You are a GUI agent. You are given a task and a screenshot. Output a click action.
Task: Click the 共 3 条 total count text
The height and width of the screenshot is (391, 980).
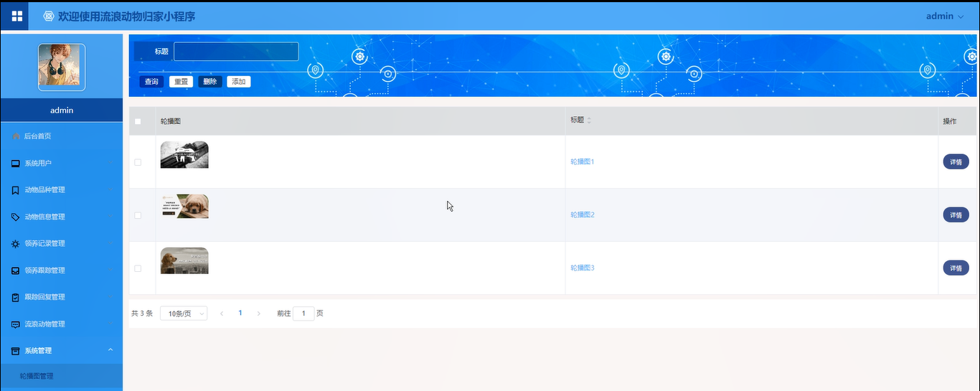142,314
